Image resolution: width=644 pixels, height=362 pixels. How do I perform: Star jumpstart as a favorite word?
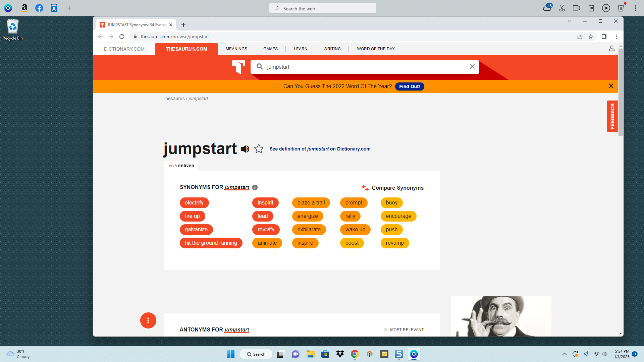pos(259,149)
